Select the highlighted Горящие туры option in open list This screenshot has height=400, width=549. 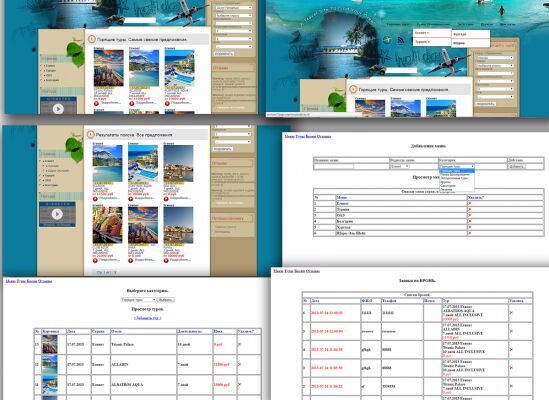pyautogui.click(x=457, y=171)
